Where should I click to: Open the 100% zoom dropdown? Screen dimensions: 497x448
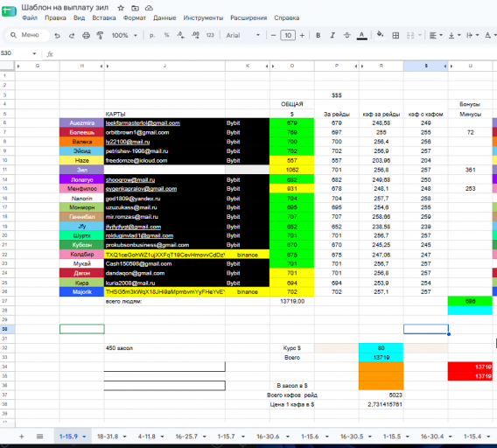(x=124, y=36)
